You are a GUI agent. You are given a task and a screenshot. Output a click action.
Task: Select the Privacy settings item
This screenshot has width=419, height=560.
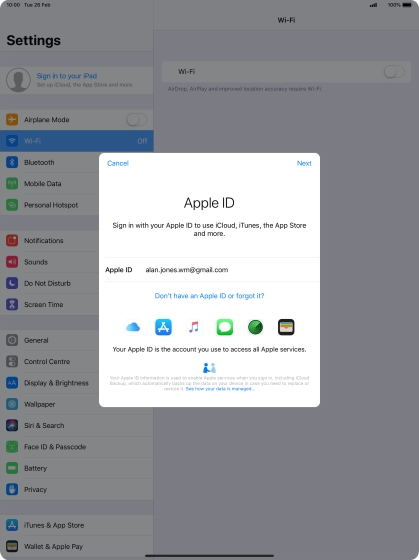pos(76,489)
